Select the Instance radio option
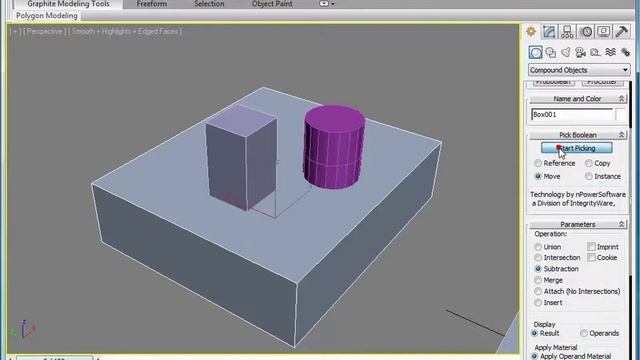This screenshot has width=640, height=360. [x=603, y=176]
